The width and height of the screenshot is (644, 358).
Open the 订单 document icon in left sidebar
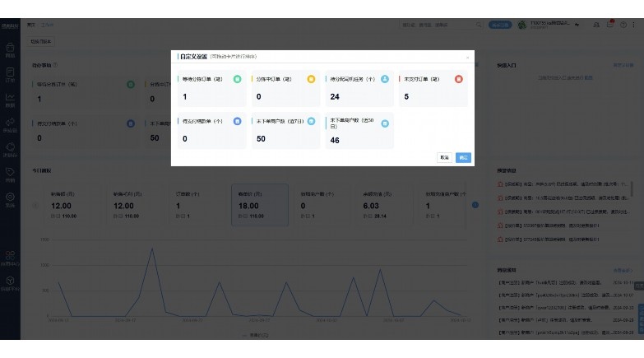click(x=10, y=75)
